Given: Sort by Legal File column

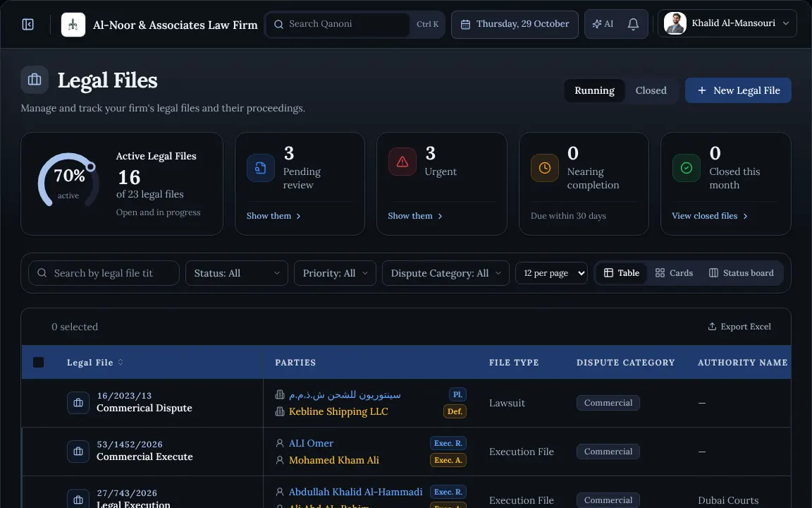Looking at the screenshot, I should click(94, 363).
